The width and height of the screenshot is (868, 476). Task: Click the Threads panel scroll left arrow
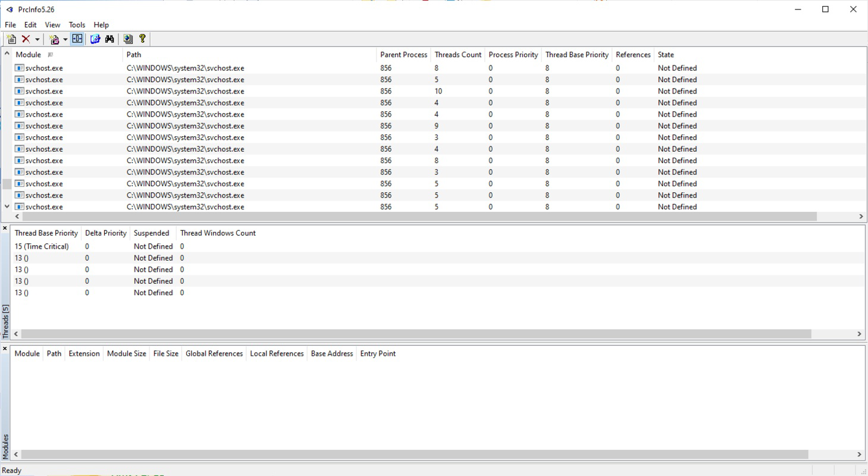[x=17, y=334]
